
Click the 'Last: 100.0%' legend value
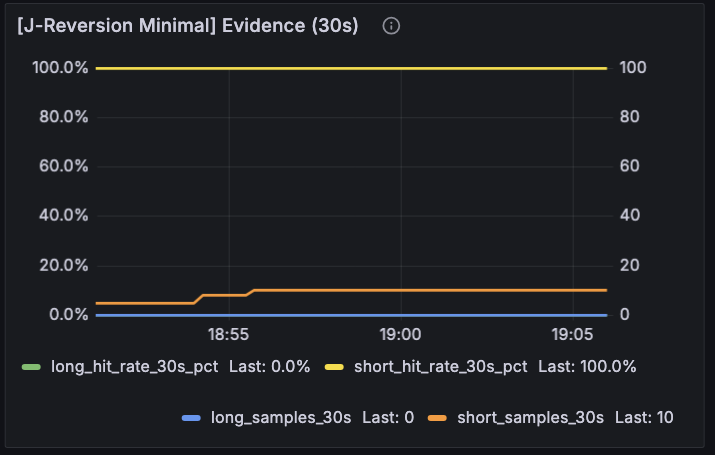[586, 367]
